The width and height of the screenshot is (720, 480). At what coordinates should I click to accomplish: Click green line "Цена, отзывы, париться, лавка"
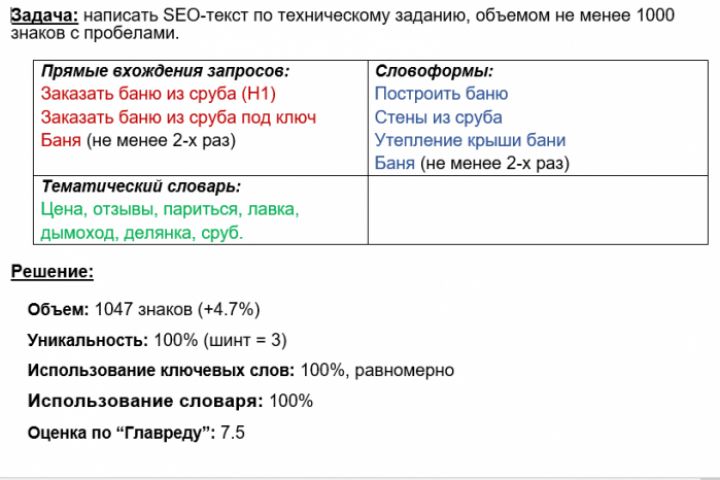click(170, 210)
